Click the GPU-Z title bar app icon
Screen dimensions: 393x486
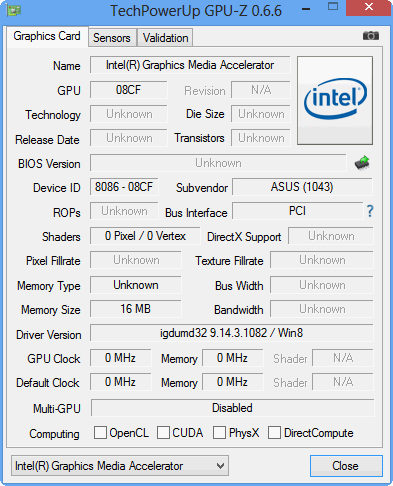pos(13,10)
